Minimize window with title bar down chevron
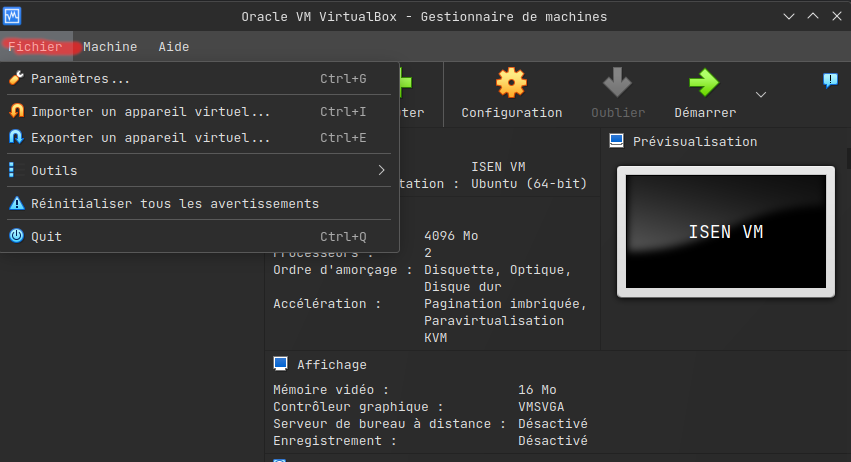 789,17
